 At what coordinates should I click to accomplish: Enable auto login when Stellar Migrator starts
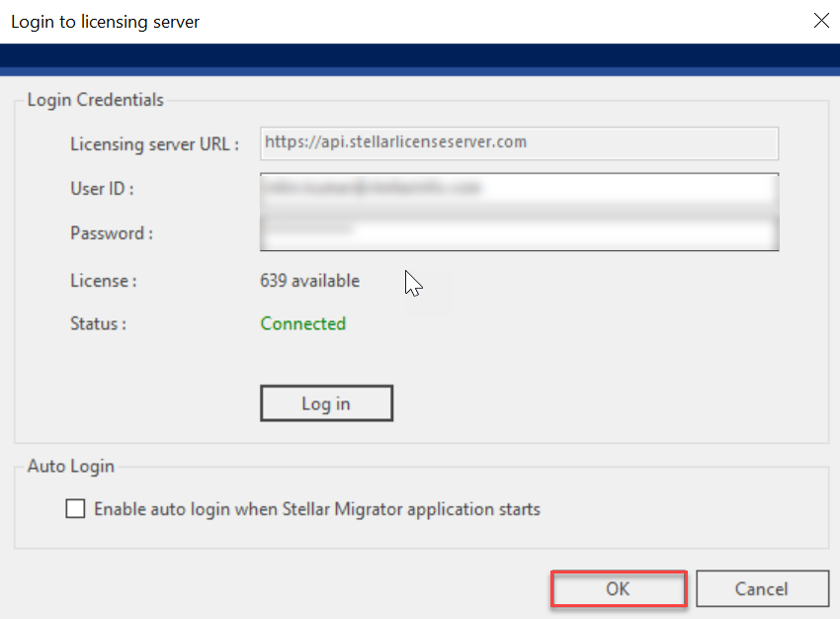75,508
